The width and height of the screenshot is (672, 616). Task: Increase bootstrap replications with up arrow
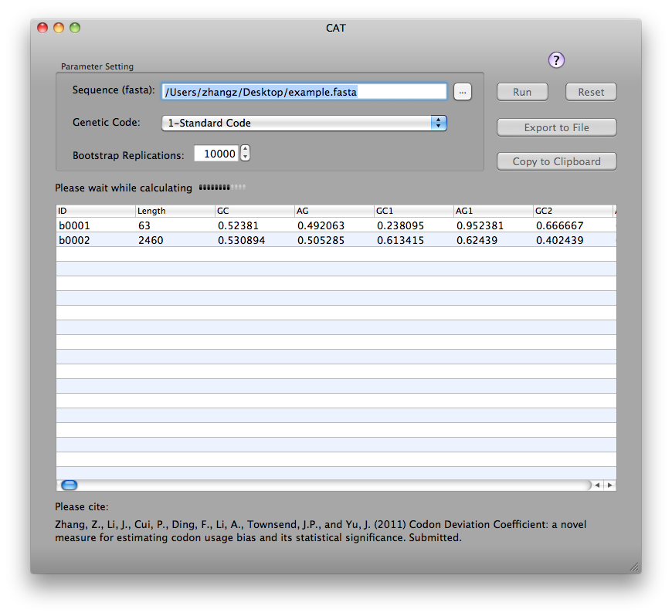(245, 149)
